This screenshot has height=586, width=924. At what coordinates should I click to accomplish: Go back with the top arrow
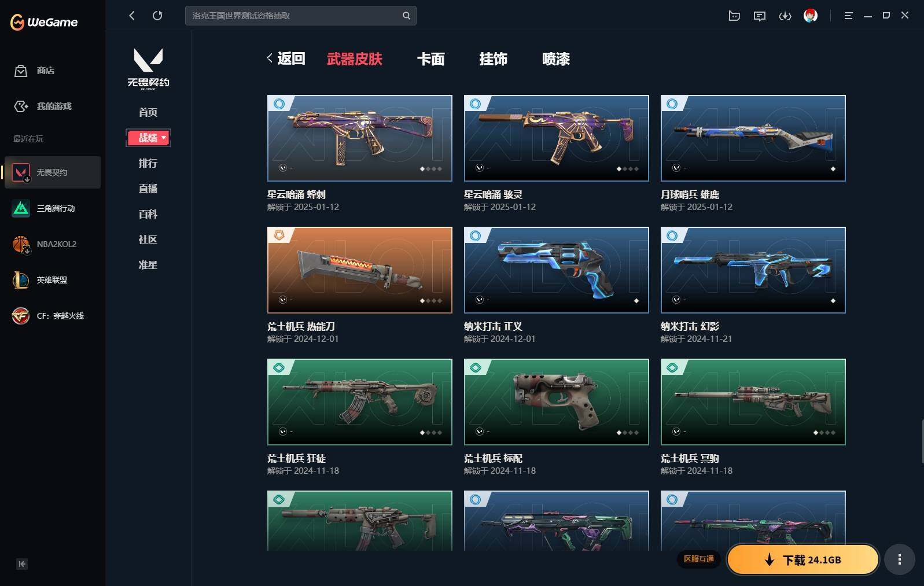132,16
